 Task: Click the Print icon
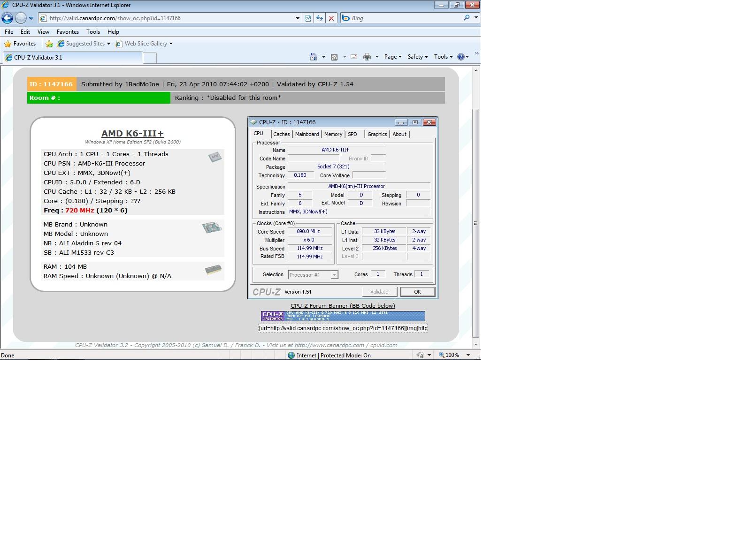[367, 57]
